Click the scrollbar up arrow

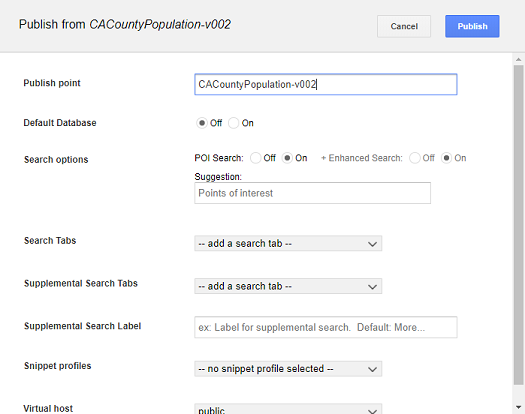(519, 59)
